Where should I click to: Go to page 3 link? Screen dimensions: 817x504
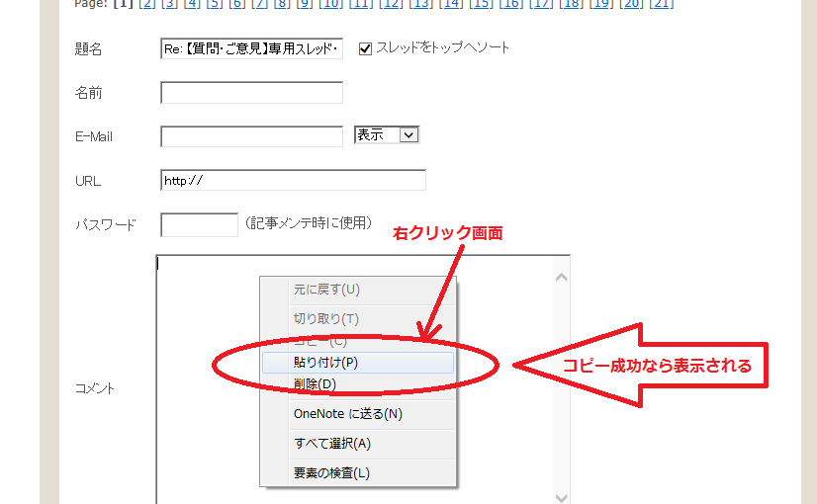coord(170,4)
